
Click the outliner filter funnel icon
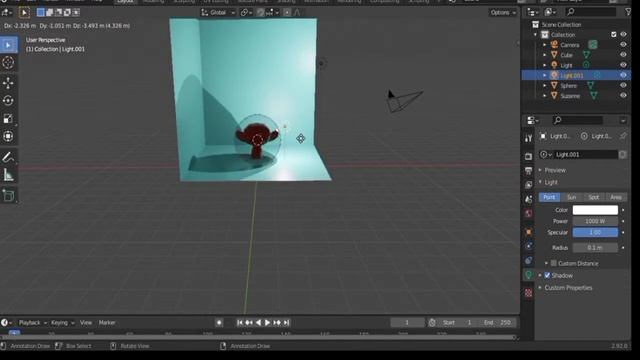(628, 12)
